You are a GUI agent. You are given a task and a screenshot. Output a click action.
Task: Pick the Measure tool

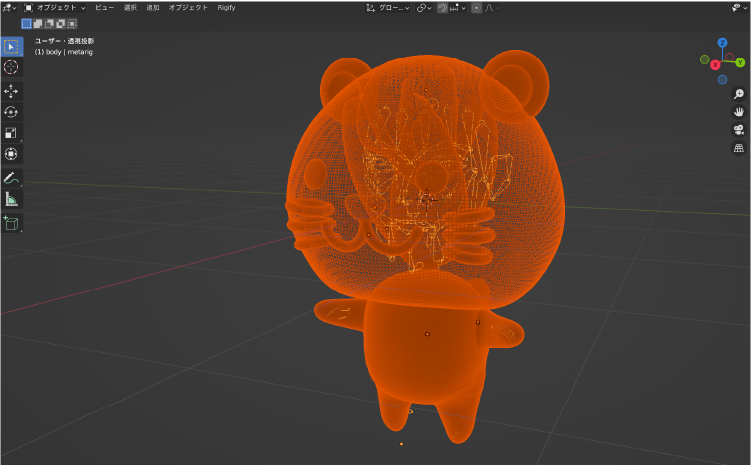point(11,199)
